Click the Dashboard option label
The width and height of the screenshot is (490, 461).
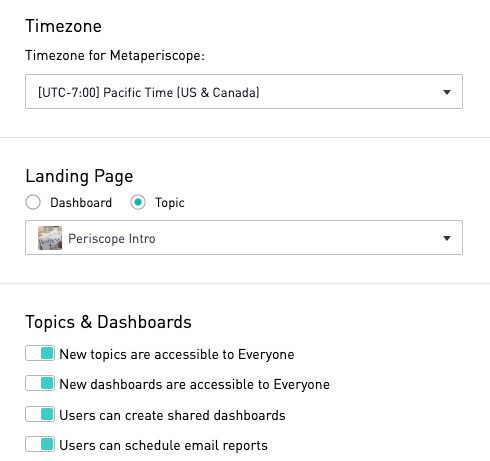[x=81, y=203]
